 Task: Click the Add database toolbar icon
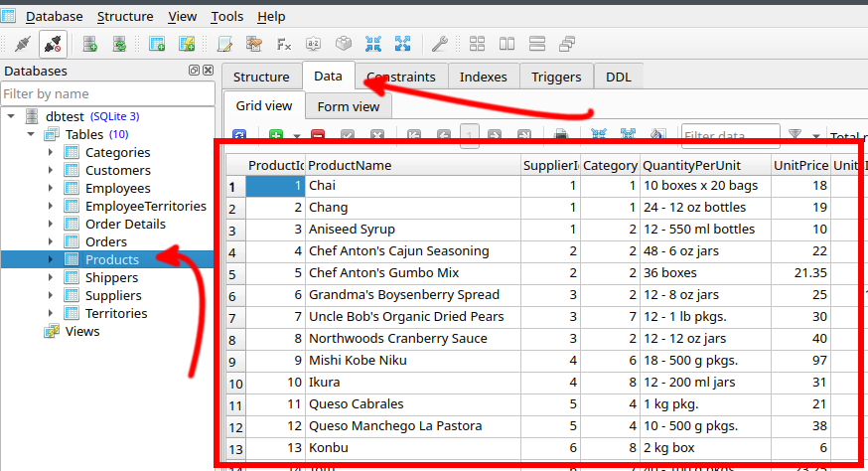click(x=89, y=44)
